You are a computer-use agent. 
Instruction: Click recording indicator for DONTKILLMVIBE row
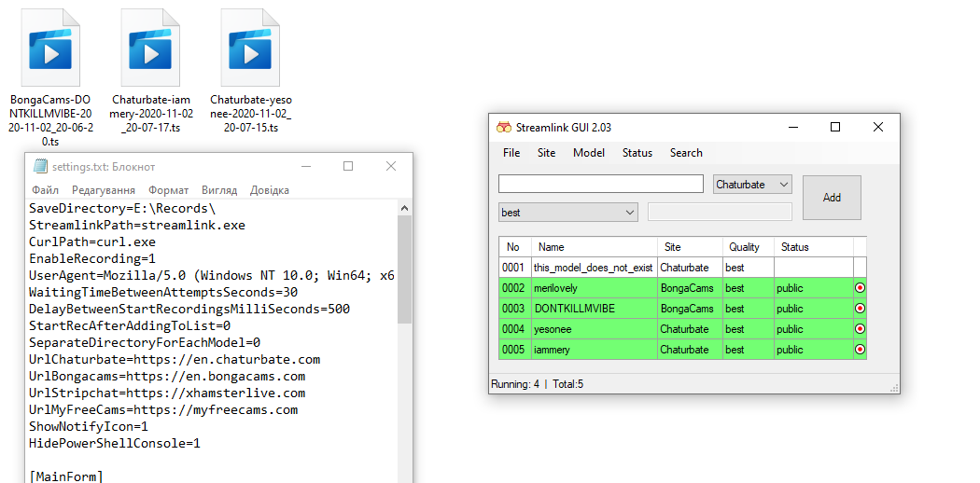pyautogui.click(x=860, y=309)
